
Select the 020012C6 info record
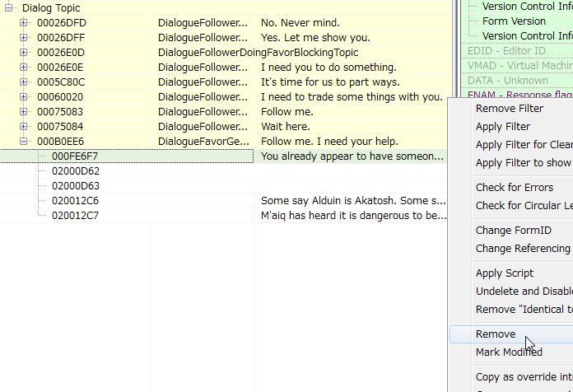(75, 201)
